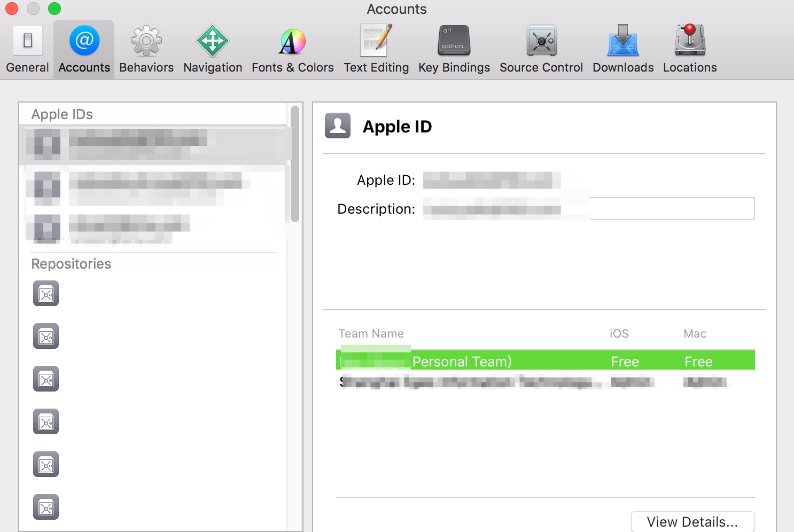The height and width of the screenshot is (532, 794).
Task: Open Locations joystick drive icon
Action: (x=690, y=40)
